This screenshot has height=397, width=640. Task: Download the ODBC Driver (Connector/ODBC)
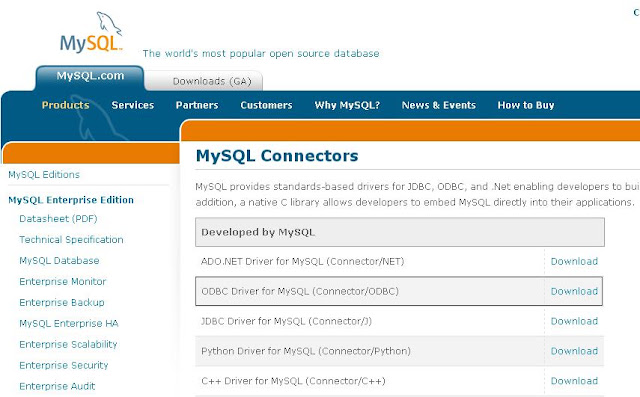coord(574,291)
